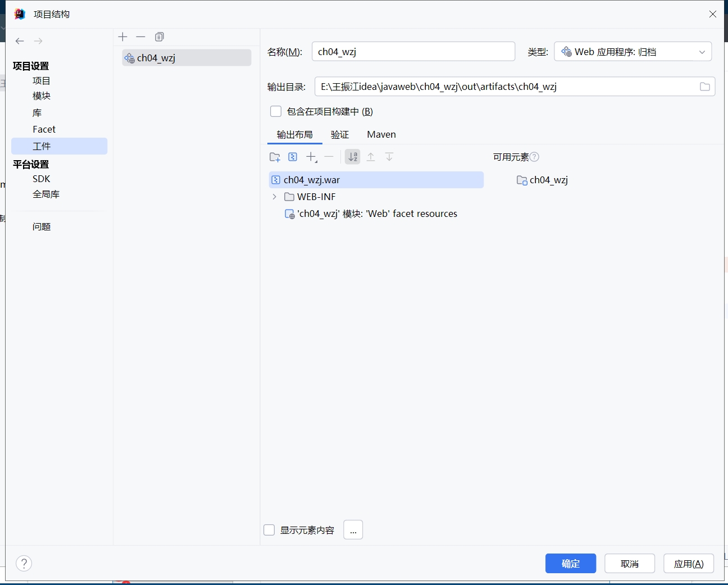The image size is (728, 585).
Task: Click the add copy of plus icon
Action: pos(311,157)
